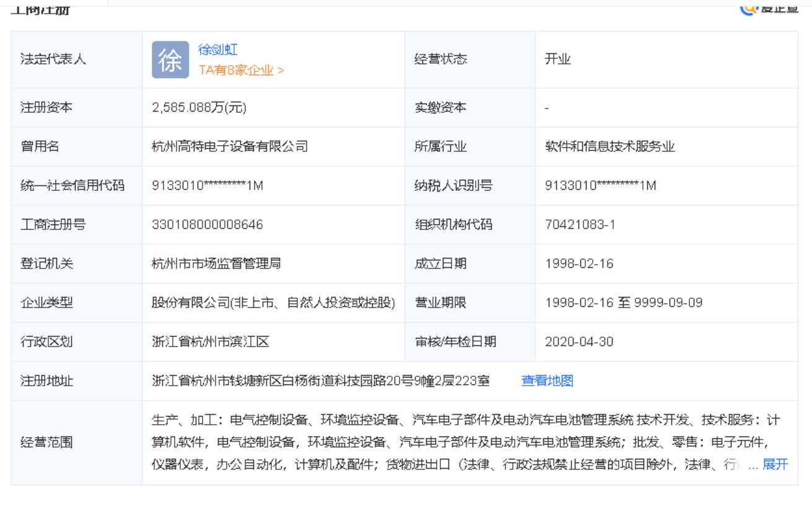Click the 统一社会信用代码 masked value
The image size is (812, 509).
pyautogui.click(x=207, y=185)
